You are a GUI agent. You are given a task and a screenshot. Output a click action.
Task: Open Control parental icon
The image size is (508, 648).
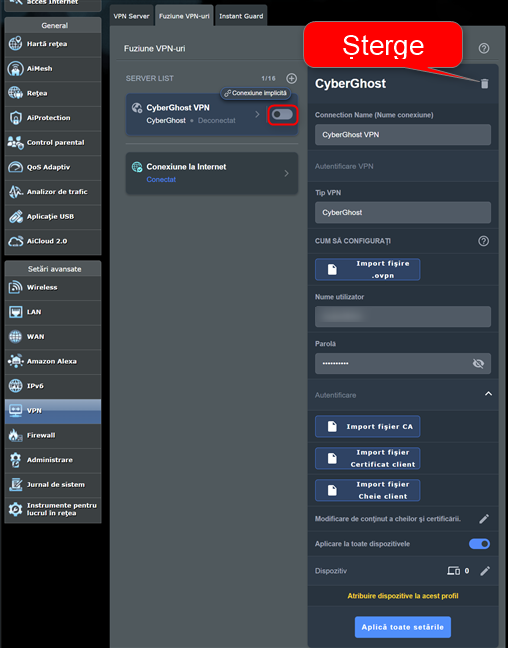coord(15,143)
